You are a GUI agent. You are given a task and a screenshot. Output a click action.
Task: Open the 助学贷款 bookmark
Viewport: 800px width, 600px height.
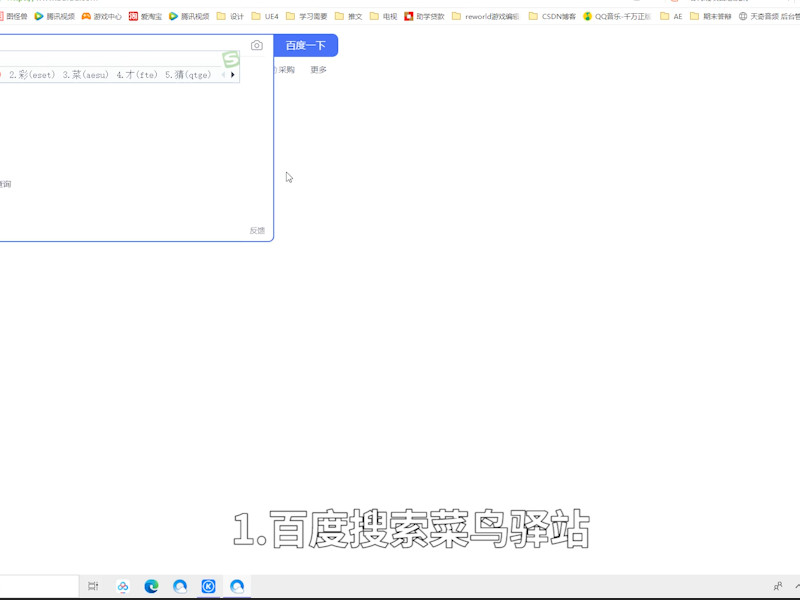coord(424,16)
